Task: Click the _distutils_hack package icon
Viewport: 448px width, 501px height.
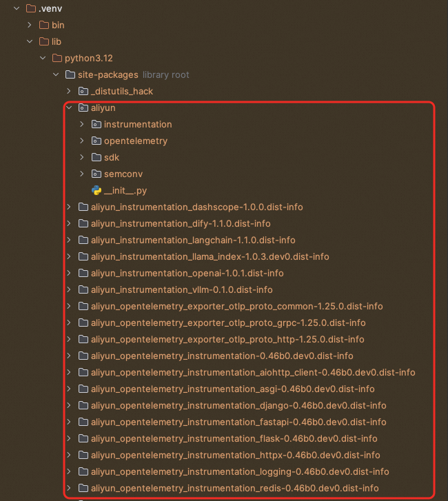Action: 83,91
